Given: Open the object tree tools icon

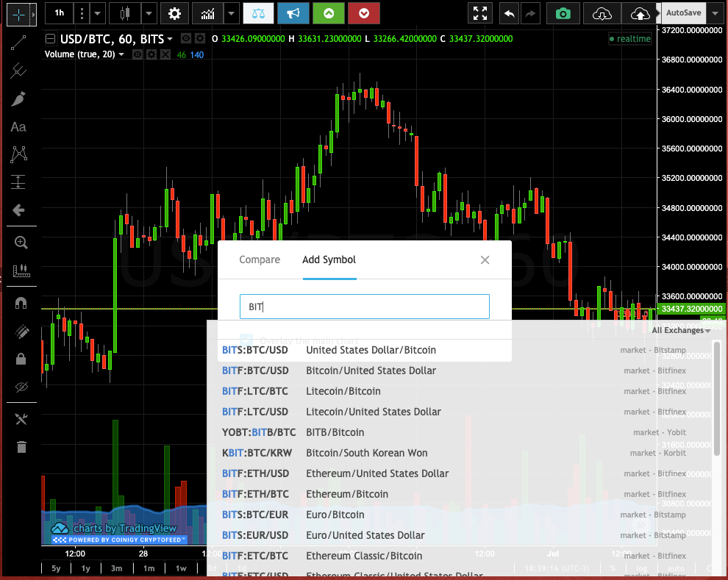Looking at the screenshot, I should click(21, 419).
